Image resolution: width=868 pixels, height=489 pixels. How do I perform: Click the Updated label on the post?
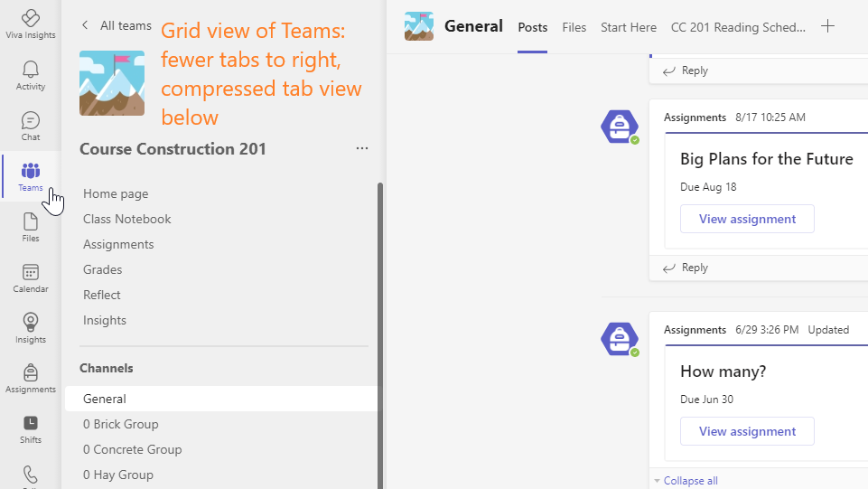pyautogui.click(x=828, y=330)
